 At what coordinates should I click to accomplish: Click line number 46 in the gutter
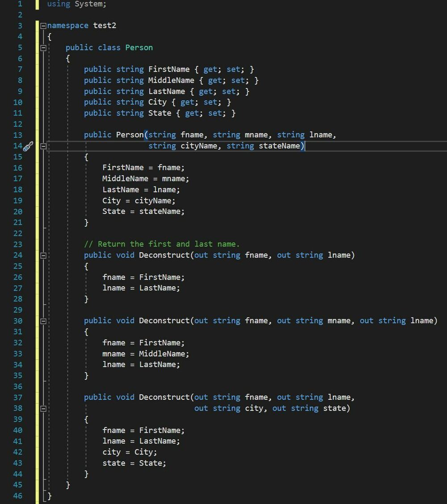click(x=17, y=496)
